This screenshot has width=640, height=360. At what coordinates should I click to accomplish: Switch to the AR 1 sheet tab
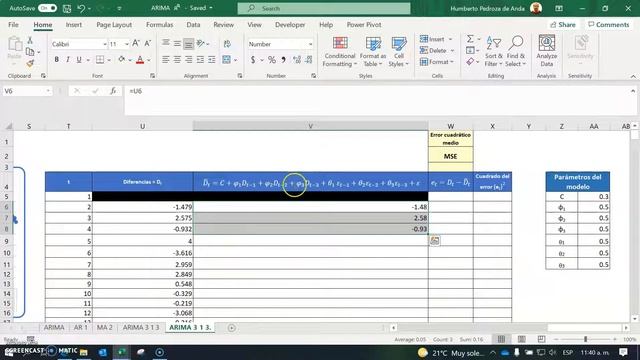click(81, 327)
